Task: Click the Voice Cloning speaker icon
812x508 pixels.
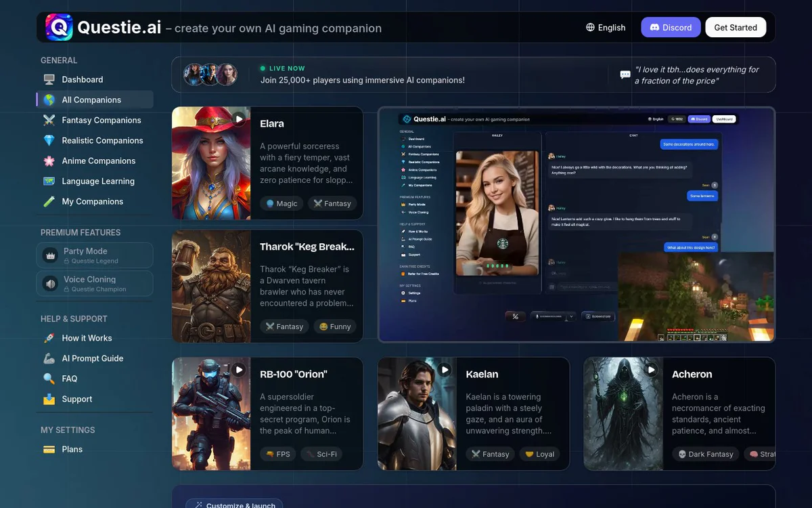Action: (51, 284)
